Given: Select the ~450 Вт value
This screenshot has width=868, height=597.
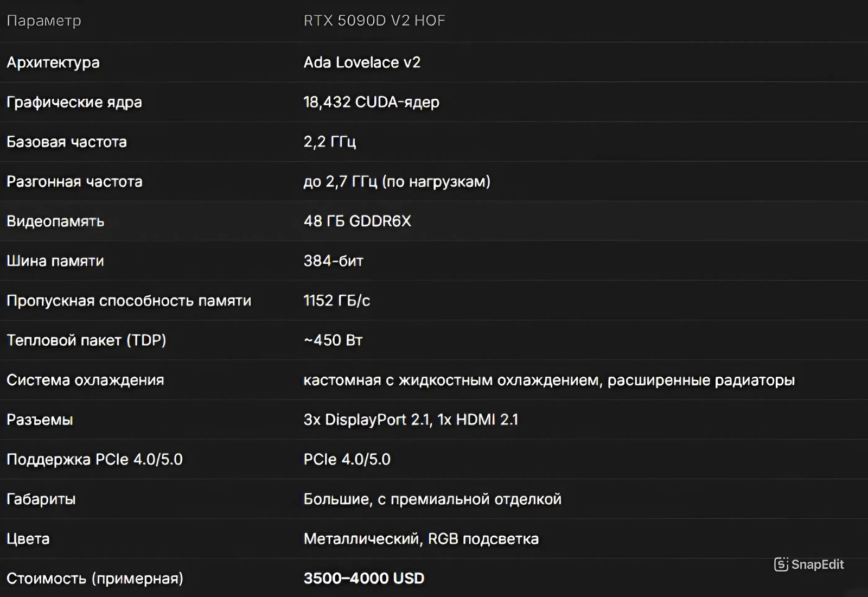Looking at the screenshot, I should [x=333, y=340].
